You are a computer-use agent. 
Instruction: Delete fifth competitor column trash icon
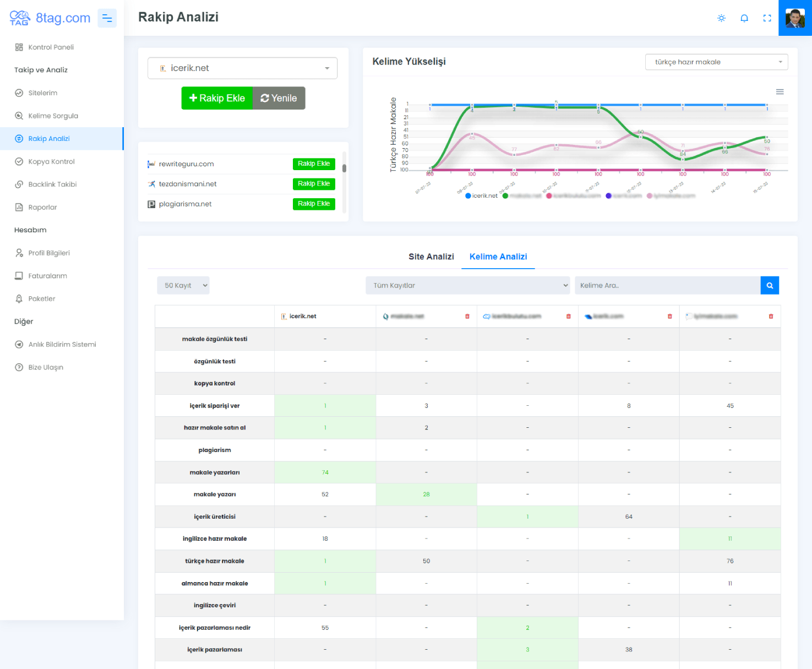click(771, 317)
